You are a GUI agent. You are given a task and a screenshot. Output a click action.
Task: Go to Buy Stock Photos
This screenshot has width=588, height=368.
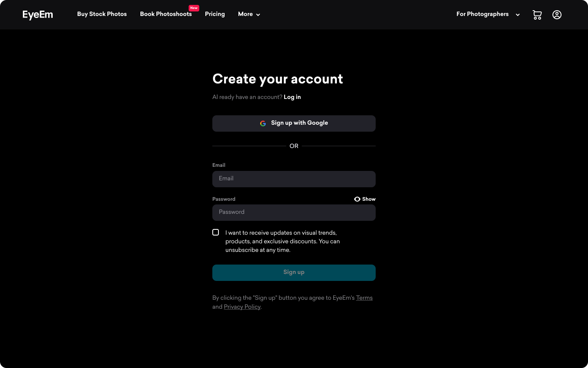click(x=102, y=14)
